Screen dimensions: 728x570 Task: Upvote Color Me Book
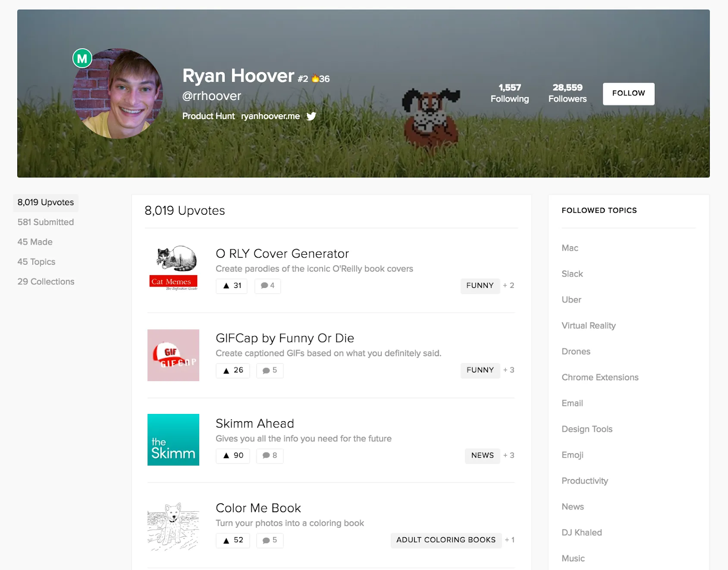233,540
